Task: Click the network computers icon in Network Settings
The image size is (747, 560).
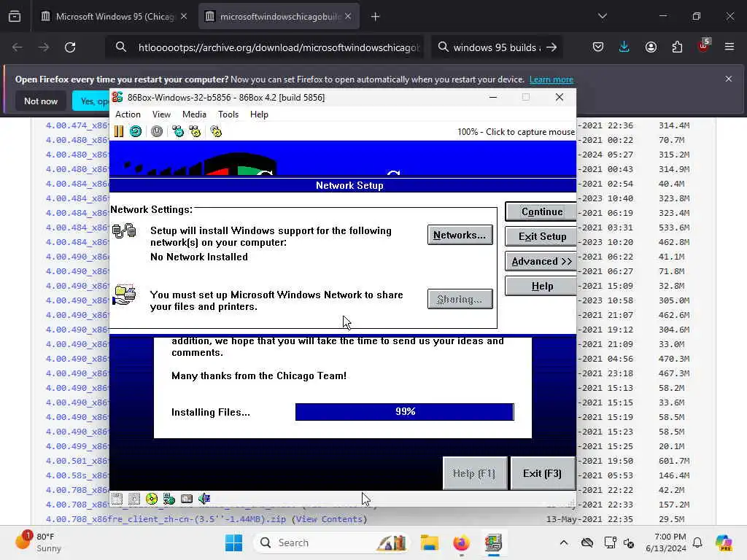Action: click(x=124, y=231)
